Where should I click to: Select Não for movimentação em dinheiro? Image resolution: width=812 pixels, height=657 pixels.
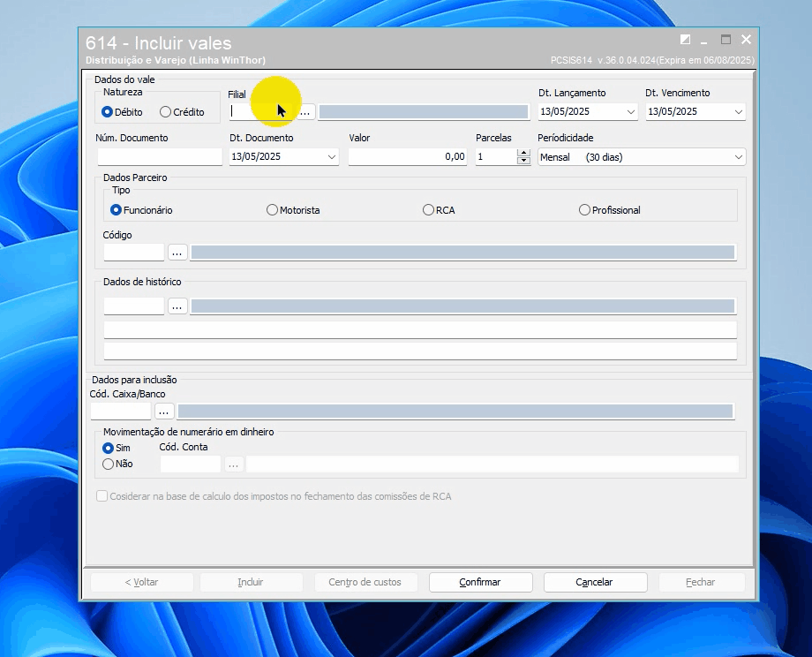point(117,464)
